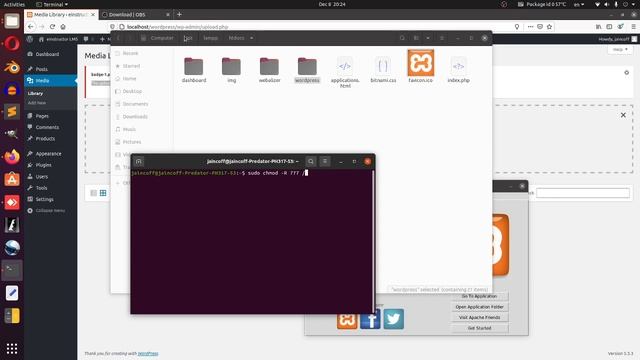Reload the Firefox page

point(52,27)
